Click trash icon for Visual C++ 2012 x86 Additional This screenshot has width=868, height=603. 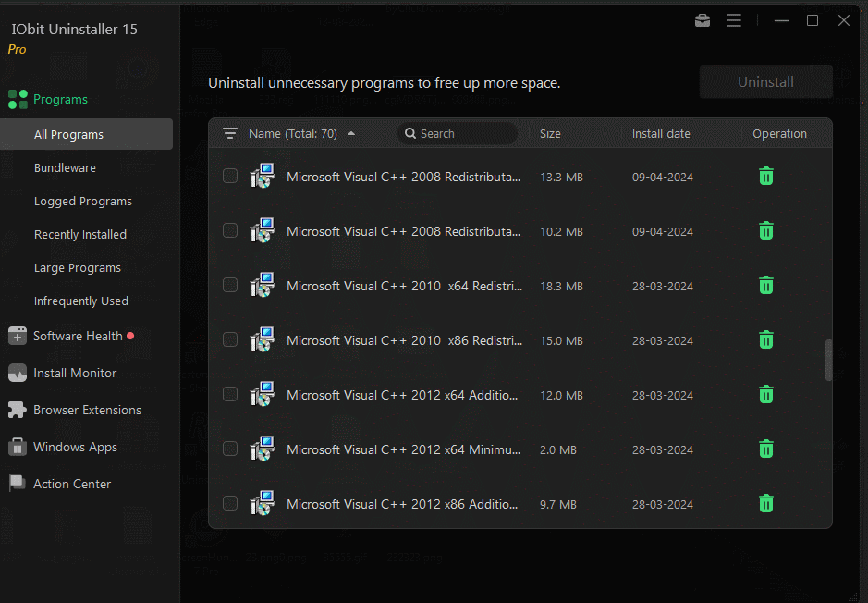pyautogui.click(x=766, y=503)
